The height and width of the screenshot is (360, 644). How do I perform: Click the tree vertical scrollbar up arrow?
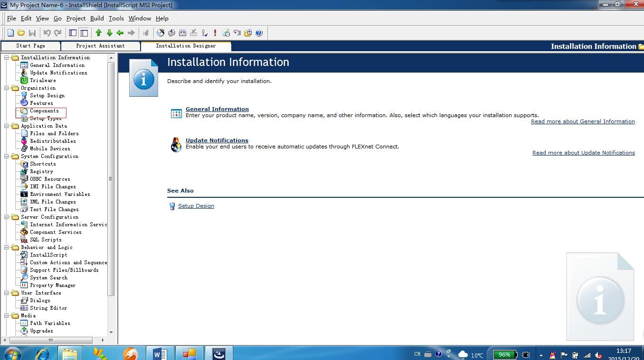click(x=111, y=58)
